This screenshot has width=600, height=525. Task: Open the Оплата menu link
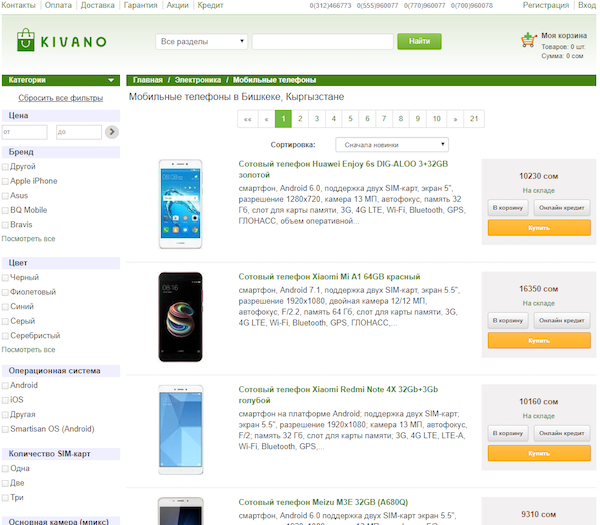[58, 5]
